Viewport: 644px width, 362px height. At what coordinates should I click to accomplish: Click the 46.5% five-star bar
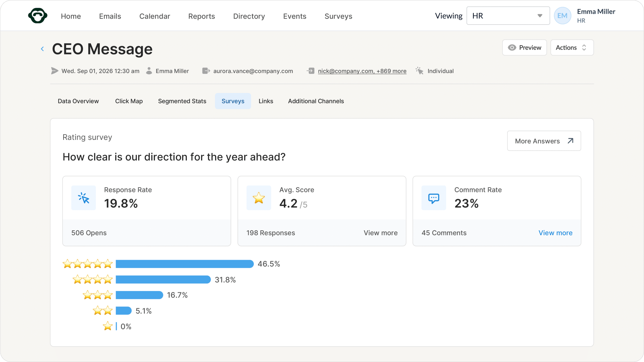click(185, 264)
